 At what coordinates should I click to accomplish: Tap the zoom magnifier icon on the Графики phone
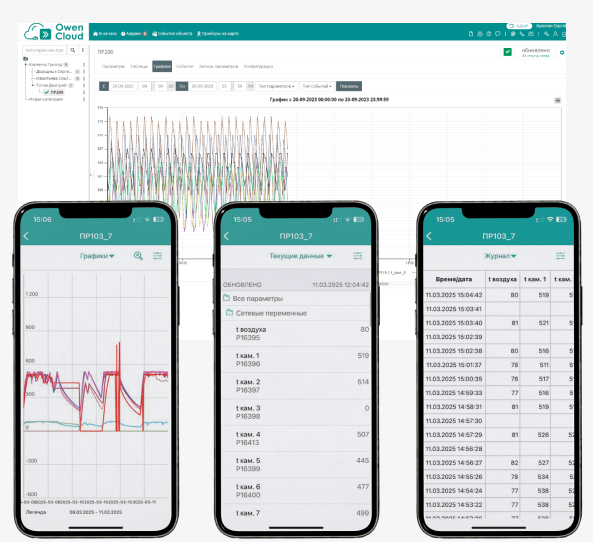point(138,256)
